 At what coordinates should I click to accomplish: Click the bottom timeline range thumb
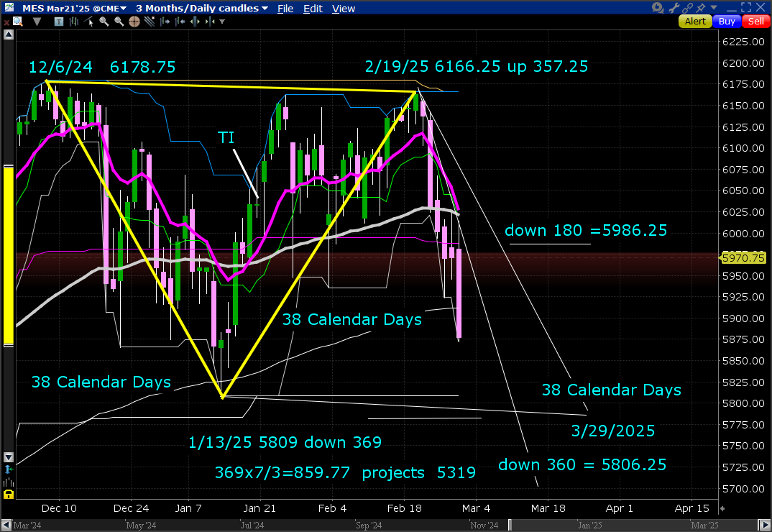click(633, 525)
